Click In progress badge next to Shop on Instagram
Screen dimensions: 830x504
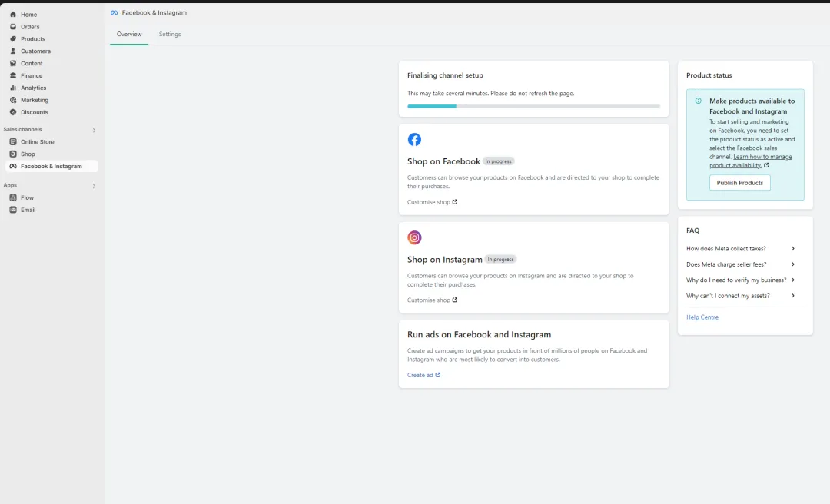500,260
